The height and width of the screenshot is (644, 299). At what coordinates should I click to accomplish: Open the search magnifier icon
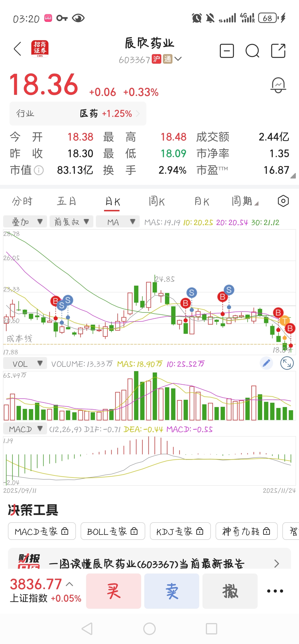[x=252, y=51]
